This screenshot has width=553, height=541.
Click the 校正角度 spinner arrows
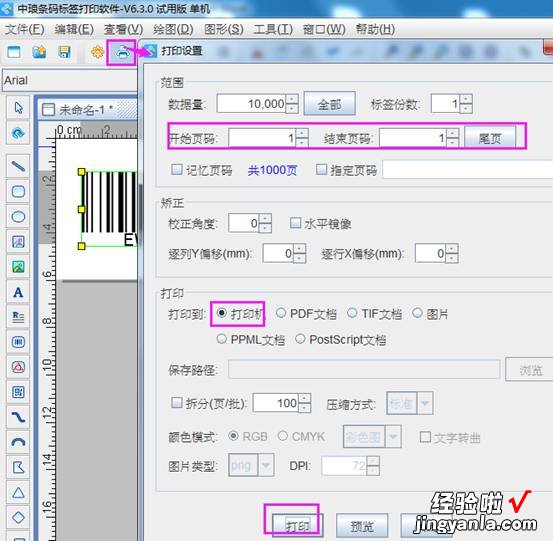265,223
